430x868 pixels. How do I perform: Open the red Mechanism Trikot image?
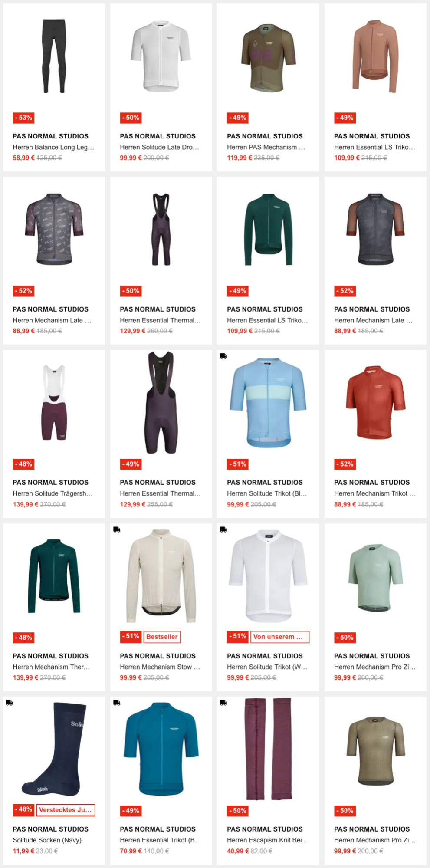coord(375,402)
